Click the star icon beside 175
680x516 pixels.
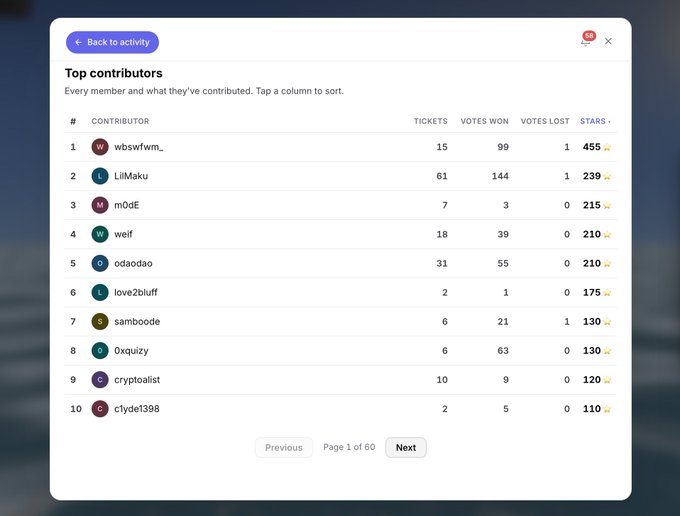(607, 292)
